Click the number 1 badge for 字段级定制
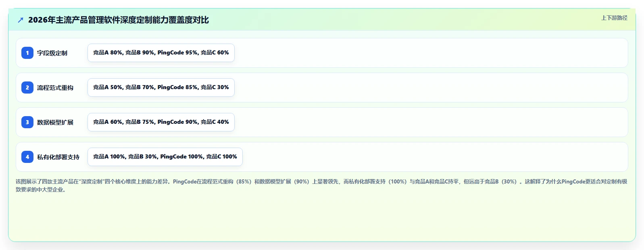Screen dimensions: 644x250 (27, 53)
